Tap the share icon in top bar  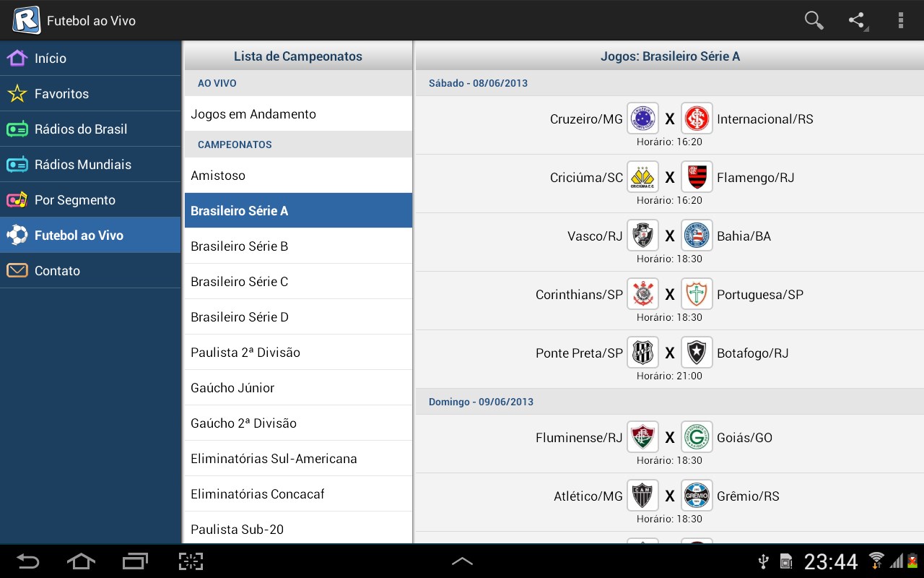click(x=857, y=20)
